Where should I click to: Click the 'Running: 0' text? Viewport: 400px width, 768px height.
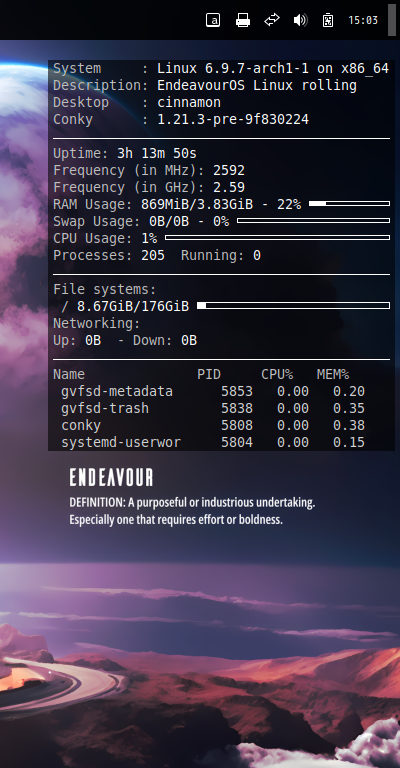[x=221, y=255]
